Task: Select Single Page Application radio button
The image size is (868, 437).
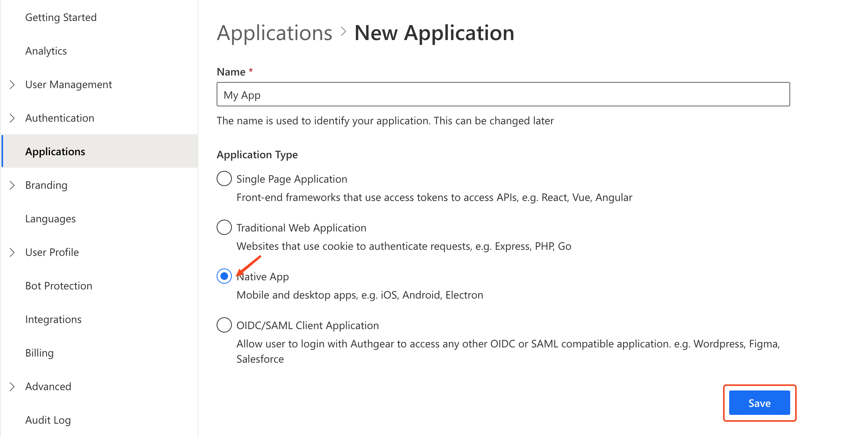Action: click(224, 178)
